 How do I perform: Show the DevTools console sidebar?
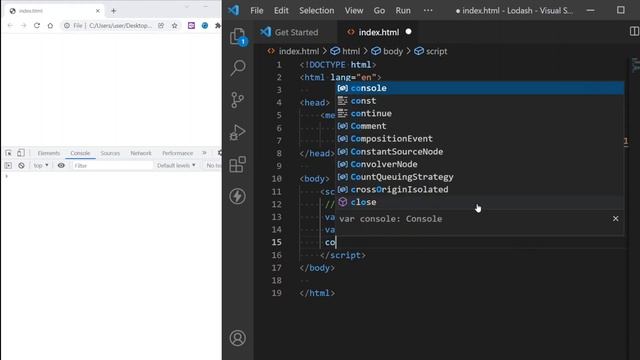tap(8, 165)
